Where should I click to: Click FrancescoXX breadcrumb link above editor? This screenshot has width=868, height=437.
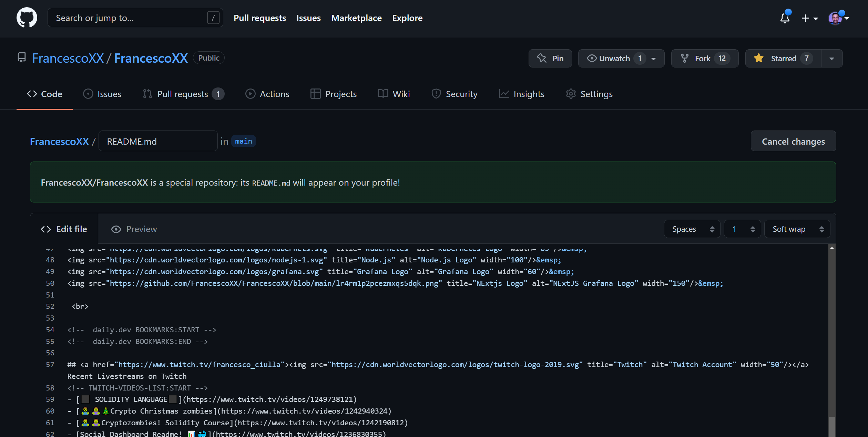point(59,142)
